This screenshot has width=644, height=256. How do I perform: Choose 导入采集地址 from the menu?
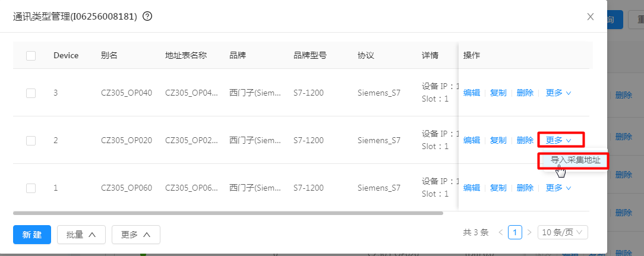575,160
